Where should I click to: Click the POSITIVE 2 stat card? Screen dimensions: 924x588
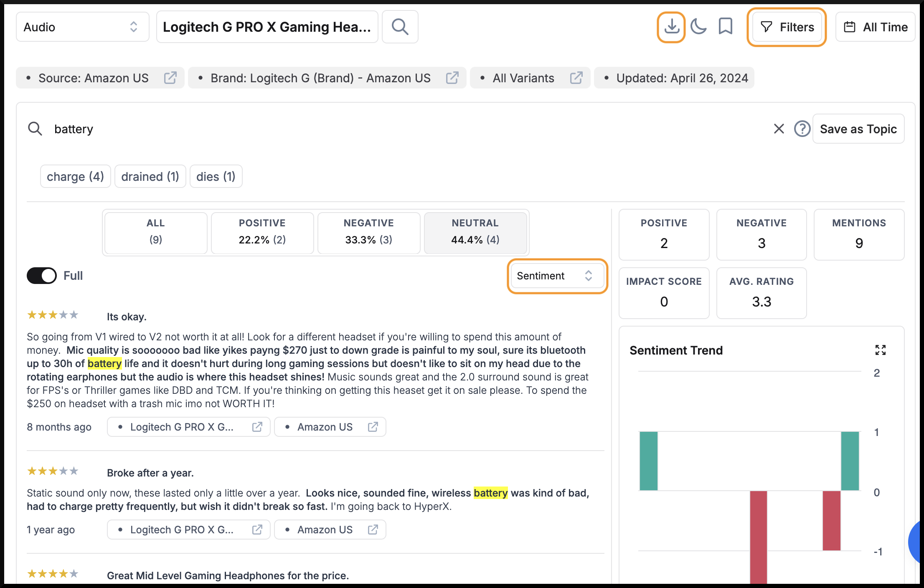pos(664,234)
